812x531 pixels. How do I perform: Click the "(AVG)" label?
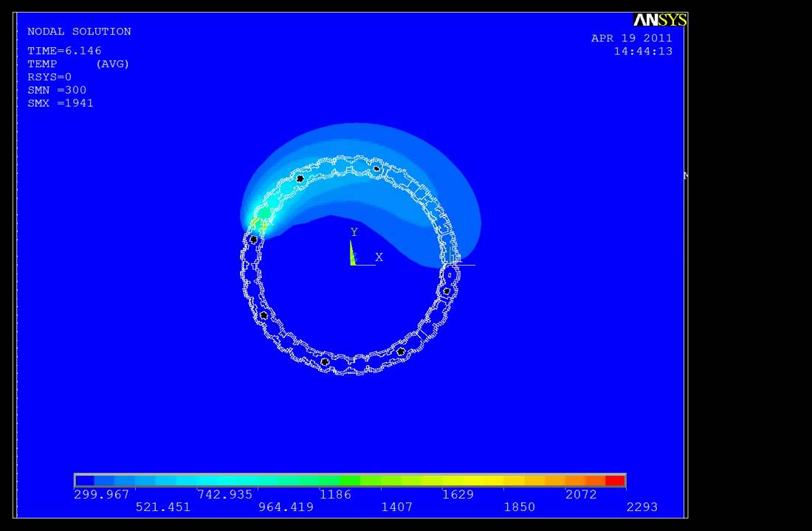(112, 64)
